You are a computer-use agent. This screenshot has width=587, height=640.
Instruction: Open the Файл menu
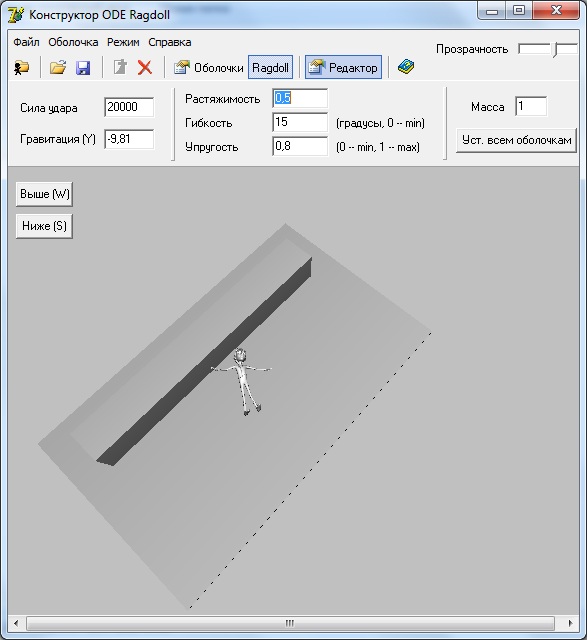point(26,42)
